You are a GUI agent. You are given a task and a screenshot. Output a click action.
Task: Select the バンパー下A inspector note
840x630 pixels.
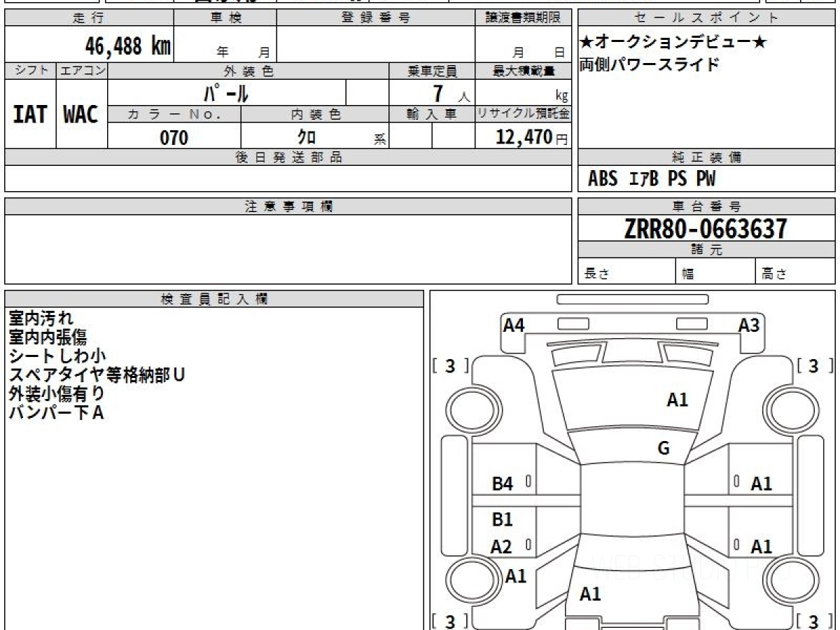[x=56, y=413]
